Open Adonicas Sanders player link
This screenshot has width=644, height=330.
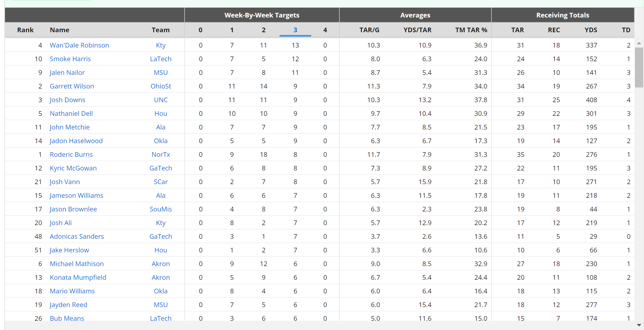(77, 236)
